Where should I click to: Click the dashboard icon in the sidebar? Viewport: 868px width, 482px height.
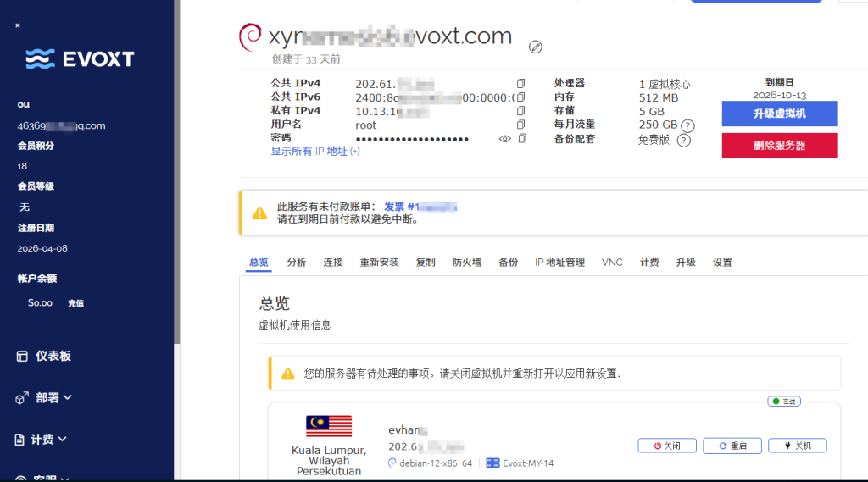pyautogui.click(x=22, y=357)
